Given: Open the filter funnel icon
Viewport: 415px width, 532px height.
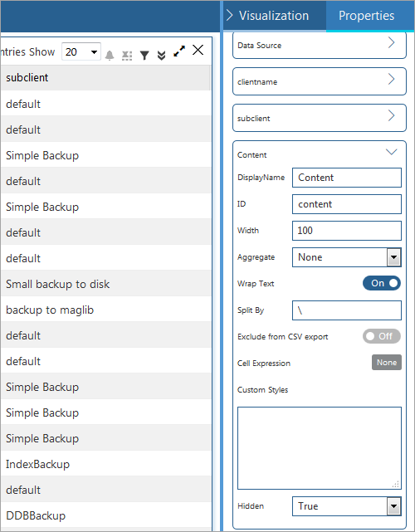Looking at the screenshot, I should tap(144, 56).
